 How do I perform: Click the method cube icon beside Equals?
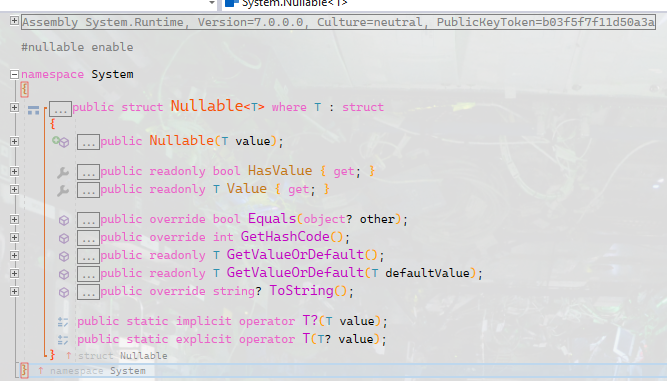[x=64, y=220]
